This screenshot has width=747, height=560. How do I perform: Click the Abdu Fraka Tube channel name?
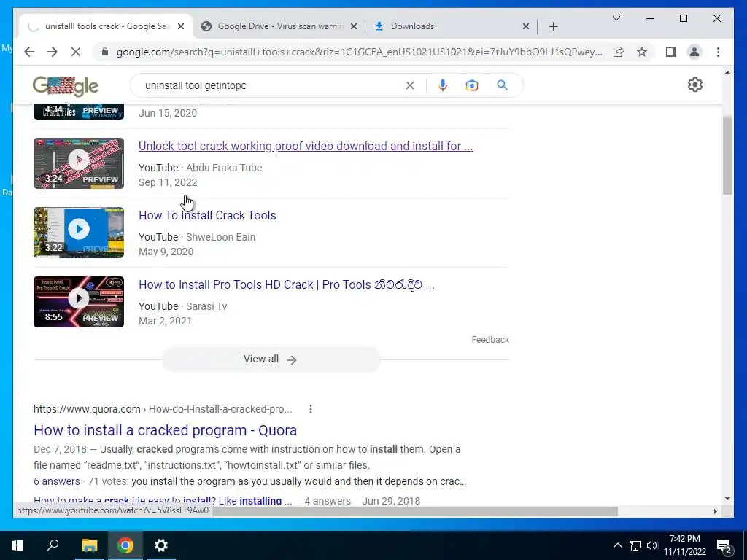coord(224,168)
